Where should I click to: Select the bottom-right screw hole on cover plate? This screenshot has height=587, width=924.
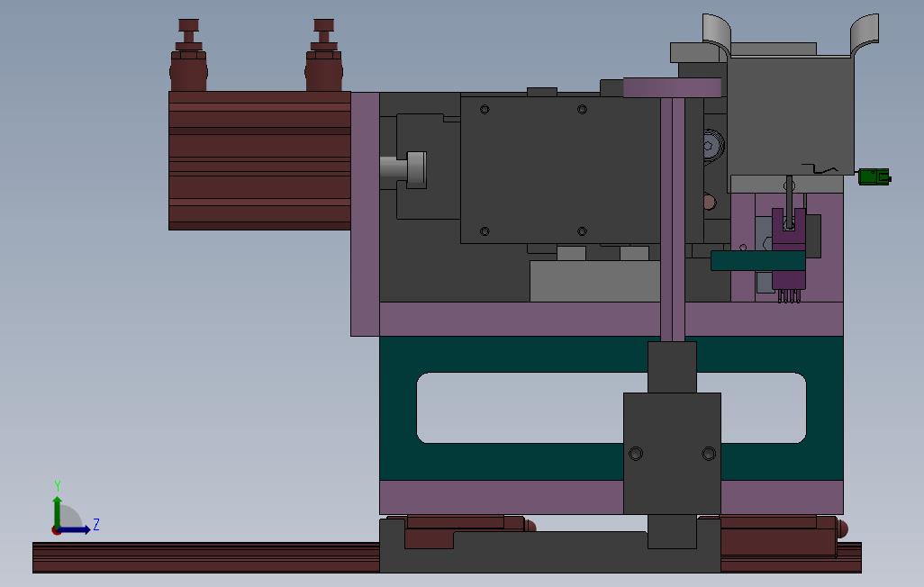(x=582, y=231)
